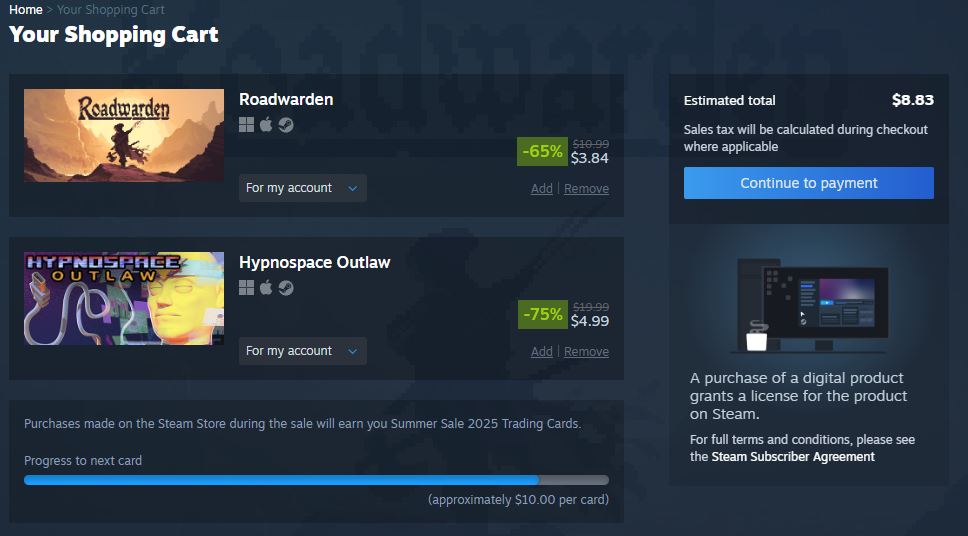Click Apple platform icon under Hypnospace Outlaw
The height and width of the screenshot is (536, 968).
[x=266, y=288]
